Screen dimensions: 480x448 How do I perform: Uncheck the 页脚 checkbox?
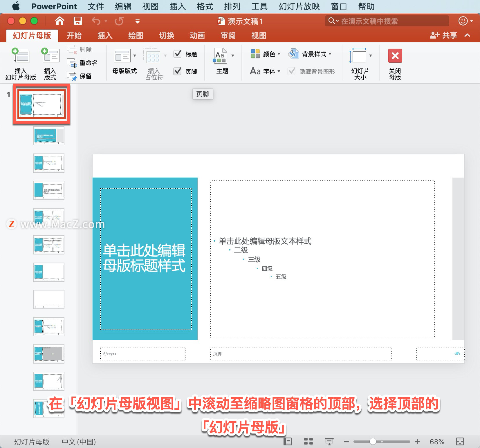pyautogui.click(x=178, y=71)
